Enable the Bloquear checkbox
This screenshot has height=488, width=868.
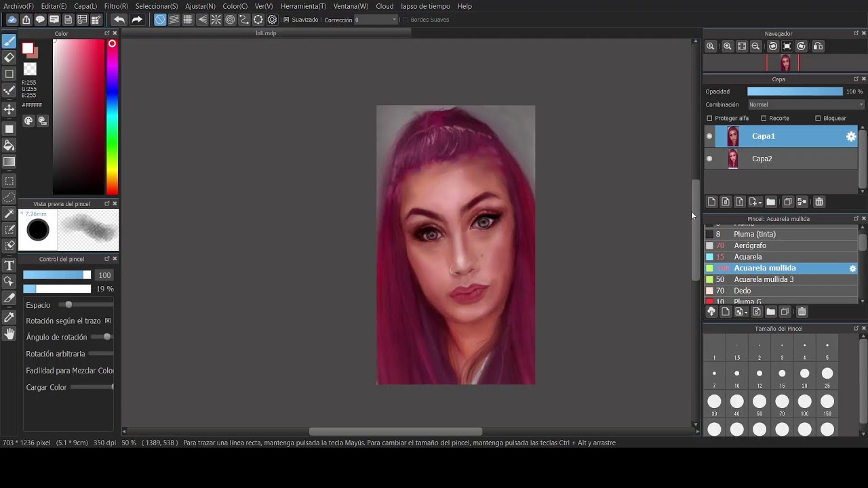[x=818, y=118]
